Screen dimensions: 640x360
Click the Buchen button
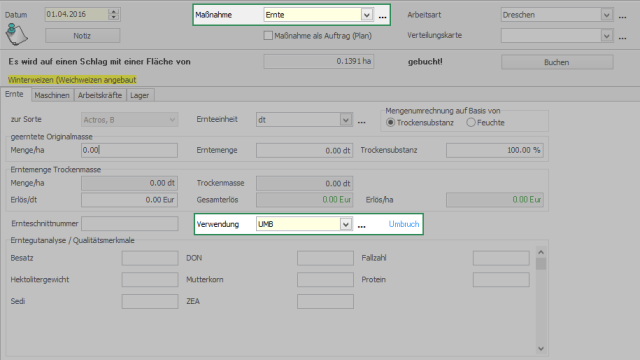[x=557, y=62]
